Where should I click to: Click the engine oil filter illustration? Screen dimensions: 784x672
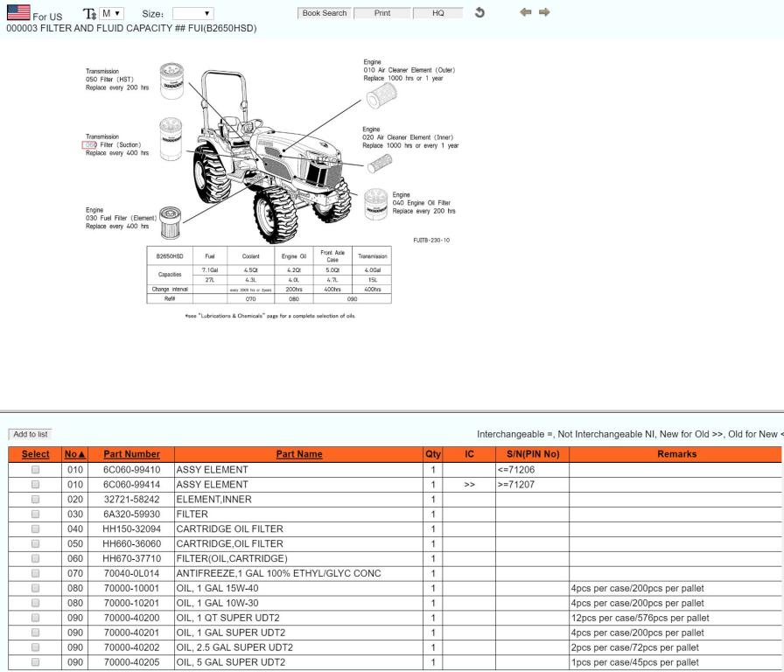376,204
